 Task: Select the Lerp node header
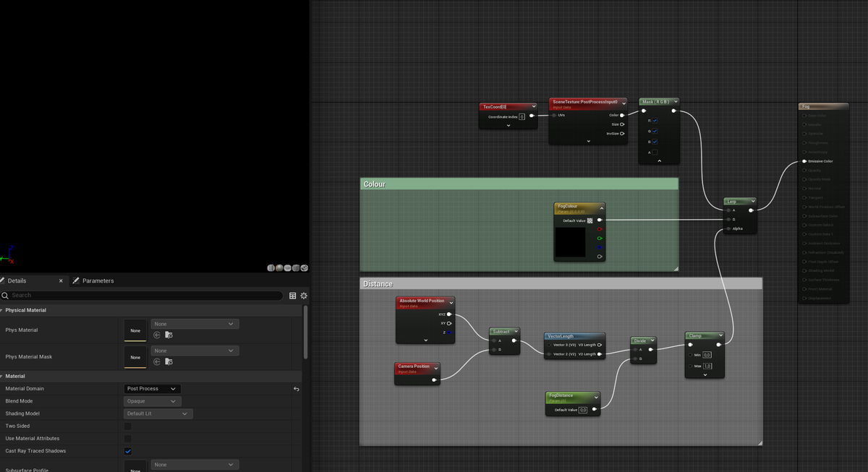740,201
